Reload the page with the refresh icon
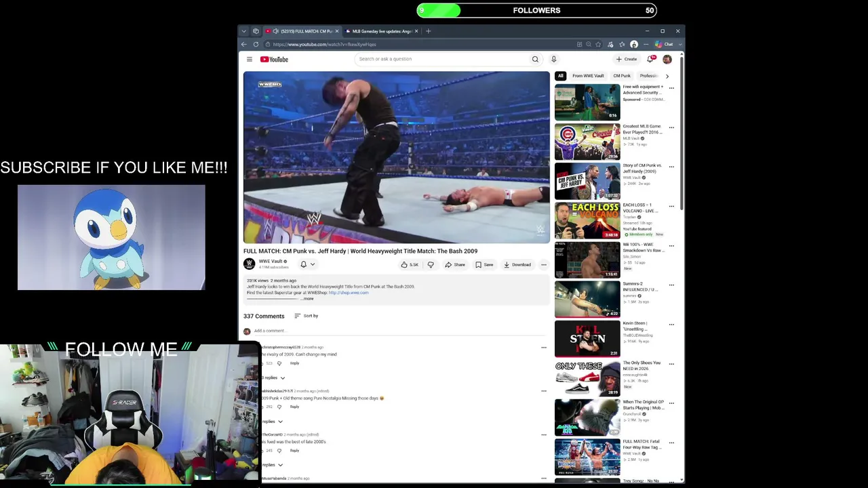 [256, 44]
